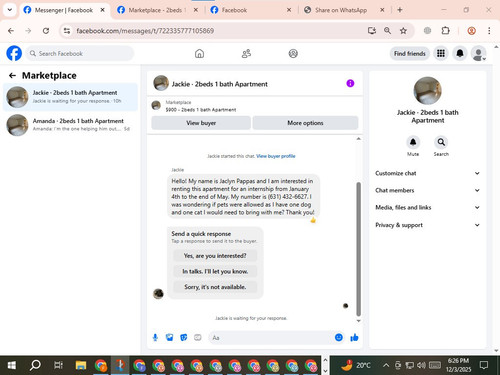500x375 pixels.
Task: Open the purple conversation info icon
Action: (x=350, y=83)
